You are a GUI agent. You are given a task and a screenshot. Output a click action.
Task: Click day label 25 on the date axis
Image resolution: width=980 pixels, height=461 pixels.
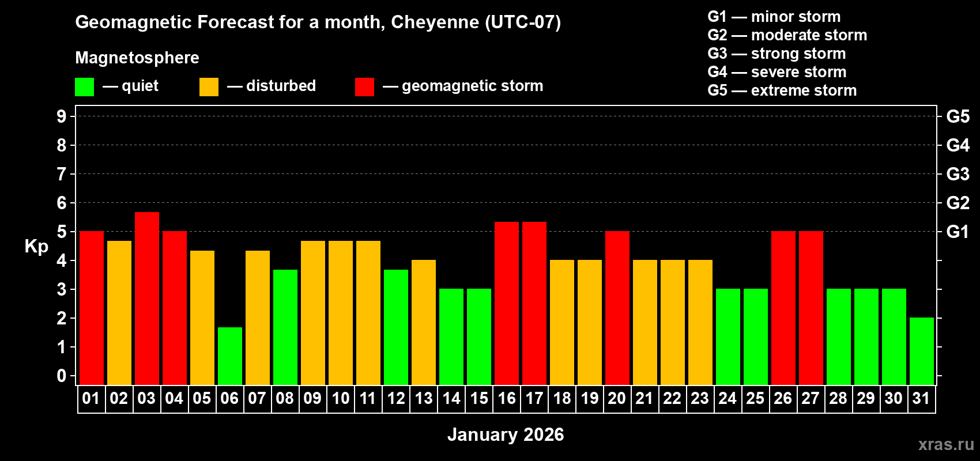tap(755, 398)
